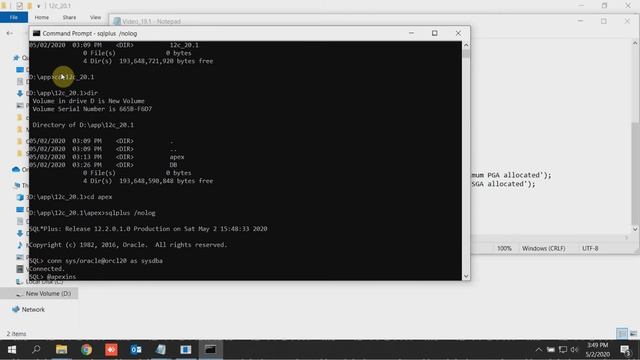Open the Windows Start menu
The image size is (640, 360).
12,350
